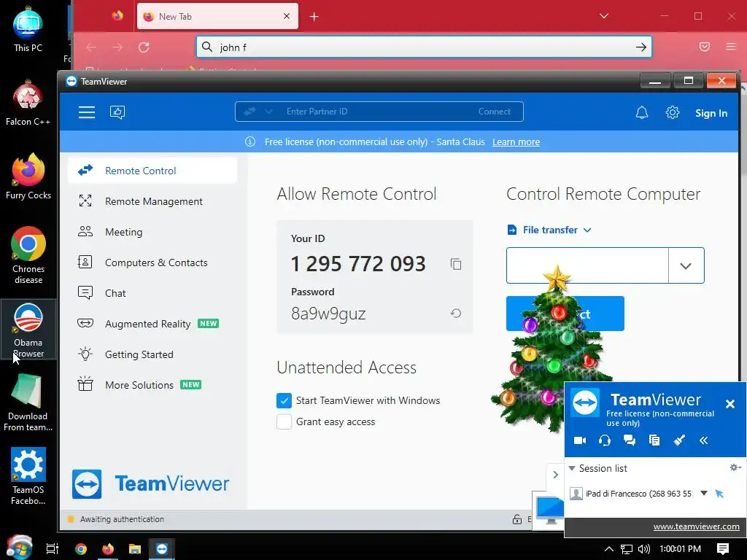Click the Chrome taskbar icon

tap(81, 549)
